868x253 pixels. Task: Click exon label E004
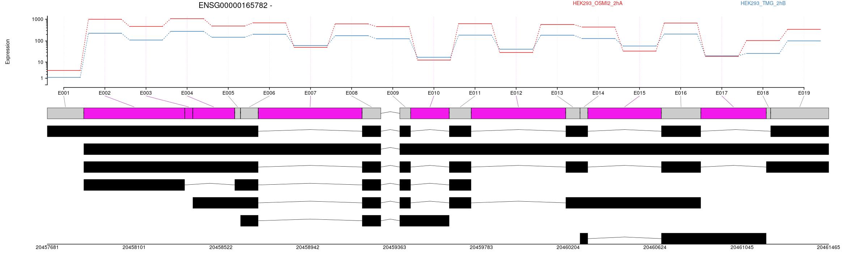tap(187, 93)
